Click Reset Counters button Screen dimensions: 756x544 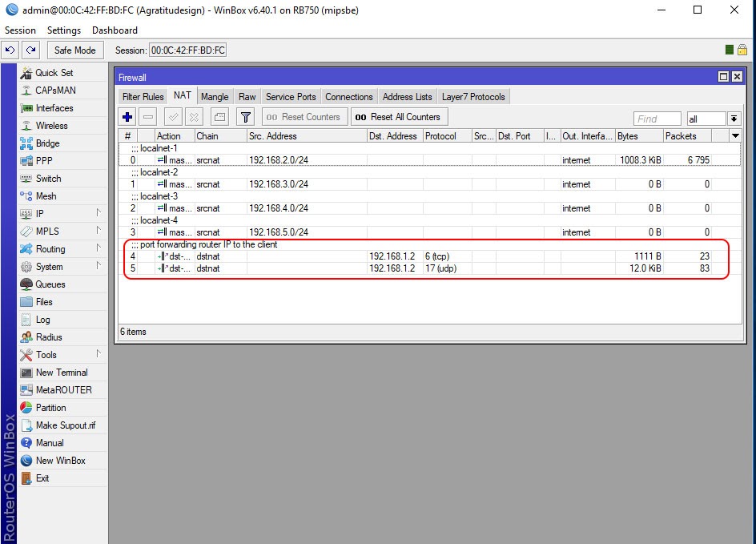[x=304, y=117]
